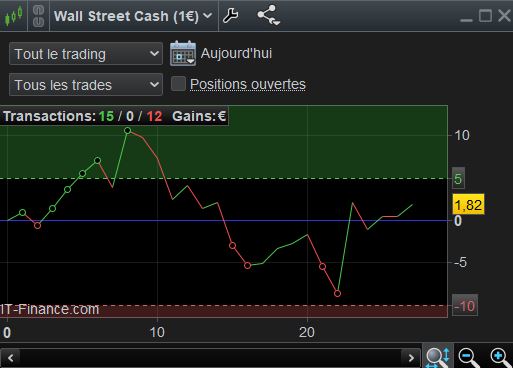This screenshot has width=513, height=368.
Task: Click the scrollbar right arrow
Action: pyautogui.click(x=411, y=358)
